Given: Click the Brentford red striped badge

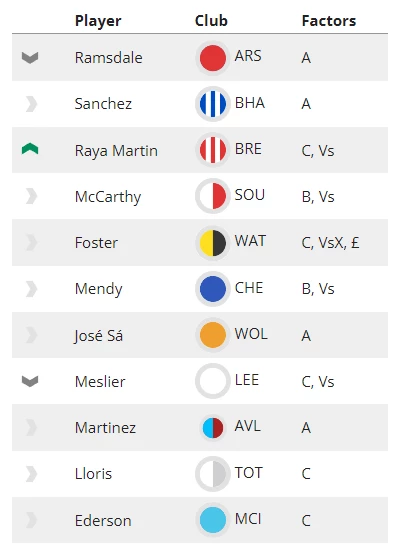Looking at the screenshot, I should tap(213, 150).
